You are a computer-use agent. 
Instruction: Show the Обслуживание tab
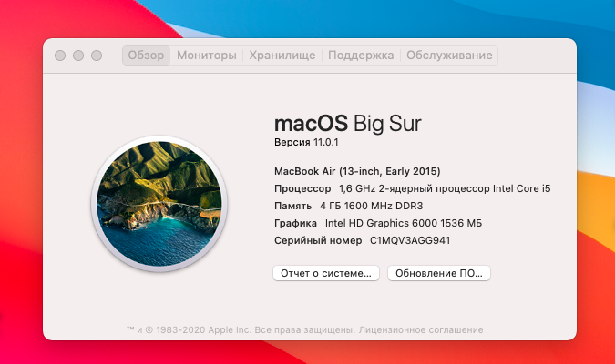point(449,56)
